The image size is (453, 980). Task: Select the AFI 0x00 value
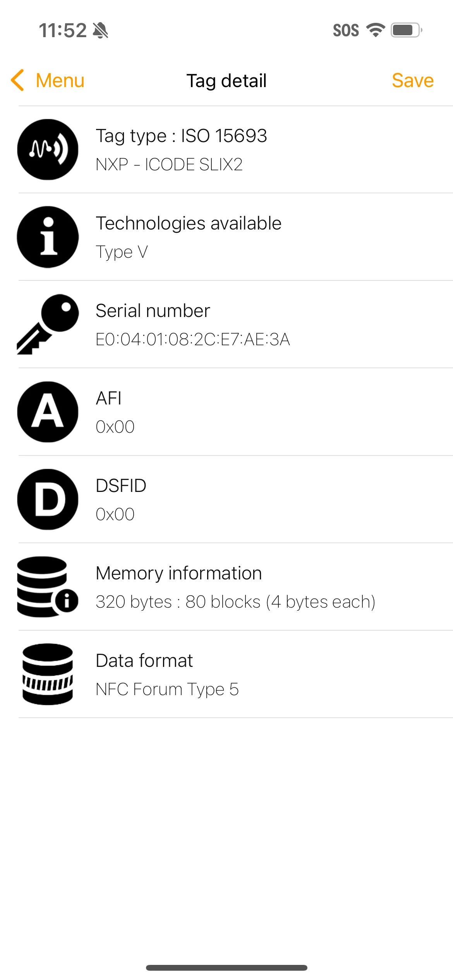click(115, 427)
